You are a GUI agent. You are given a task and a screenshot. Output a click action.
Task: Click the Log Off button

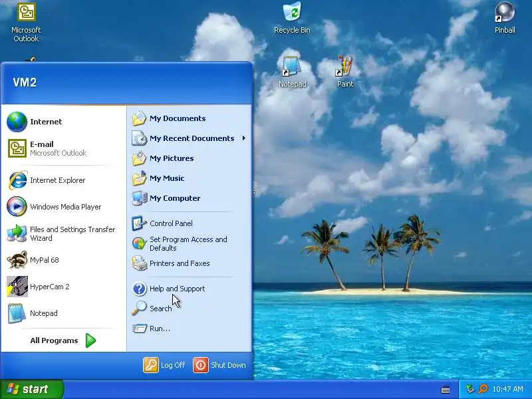click(164, 365)
